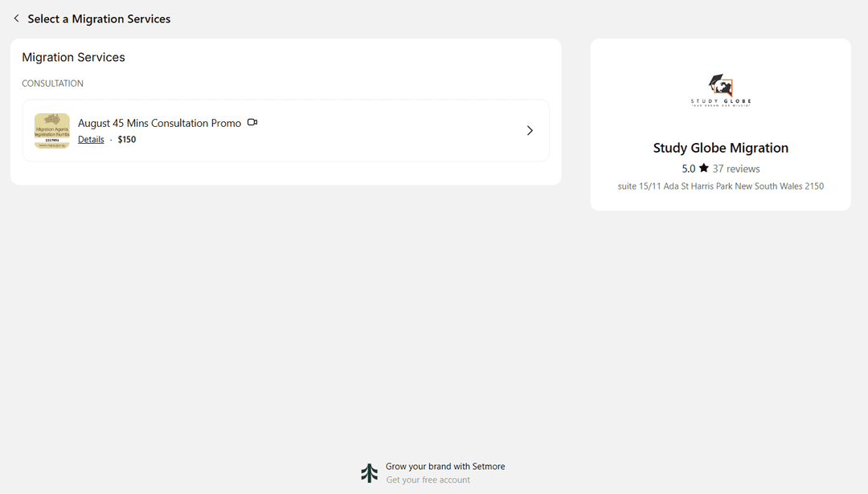
Task: Click the CONSULTATION category label
Action: pos(52,84)
